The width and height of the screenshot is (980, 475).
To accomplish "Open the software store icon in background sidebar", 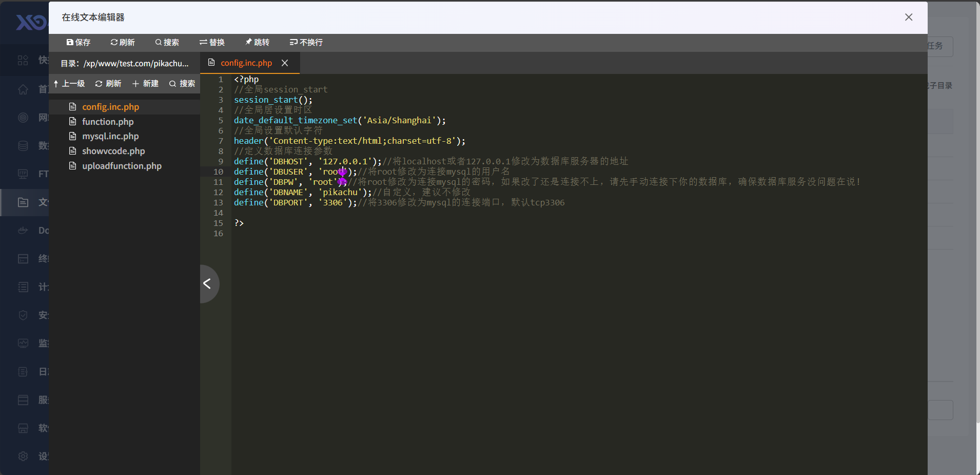I will pos(23,428).
